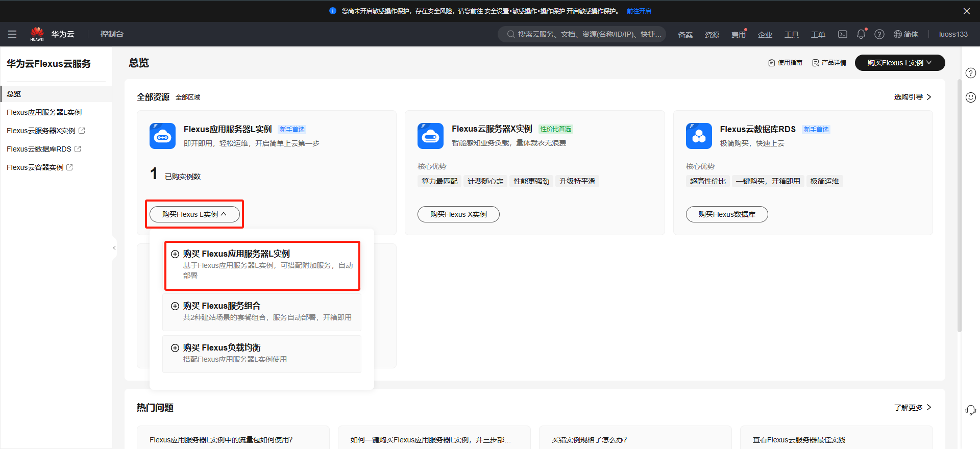Click the 购买Flexus X实例 button
Screen dimensions: 980x449
tap(458, 214)
